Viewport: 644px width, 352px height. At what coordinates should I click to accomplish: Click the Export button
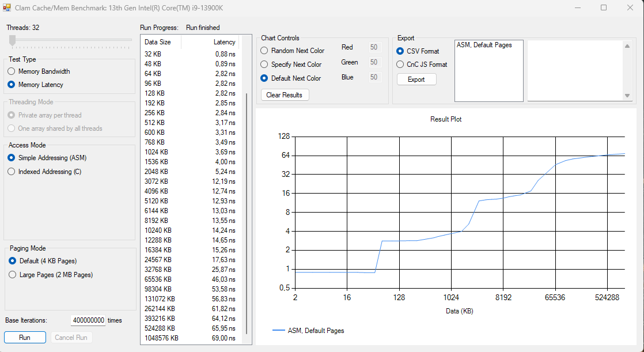click(x=416, y=80)
